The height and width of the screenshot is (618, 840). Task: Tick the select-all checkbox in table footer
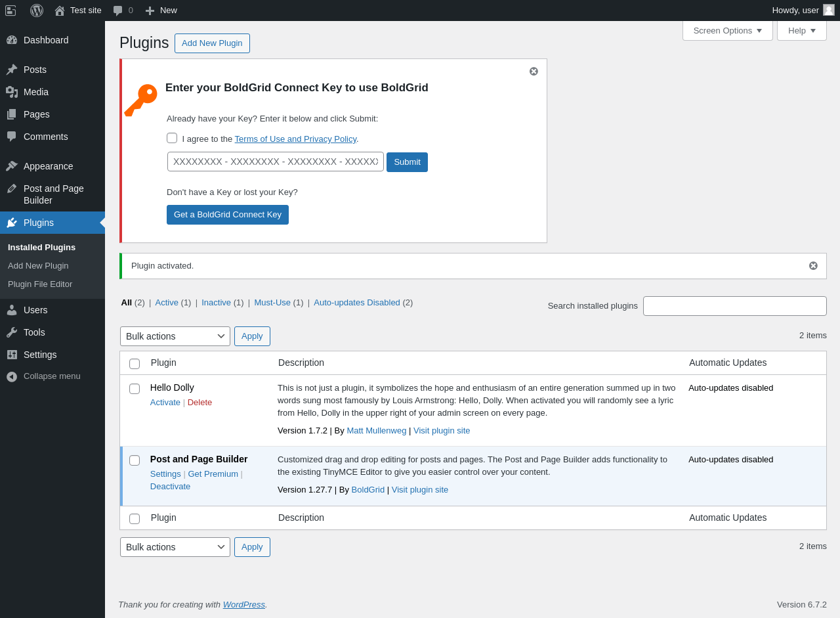[x=135, y=519]
